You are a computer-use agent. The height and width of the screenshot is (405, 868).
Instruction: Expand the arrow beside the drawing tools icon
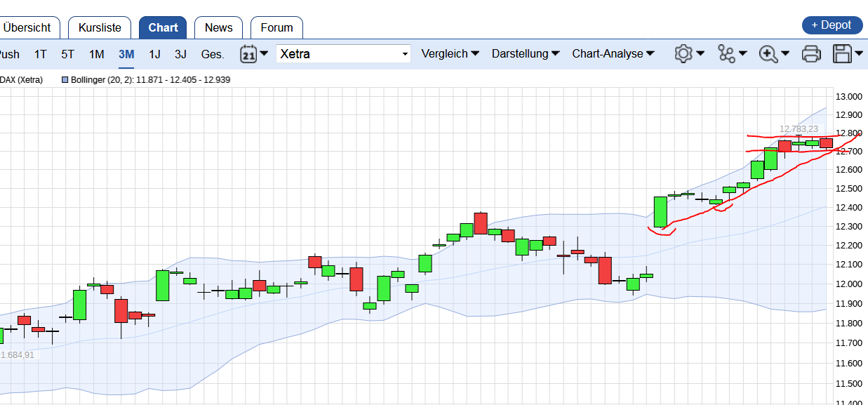point(743,54)
